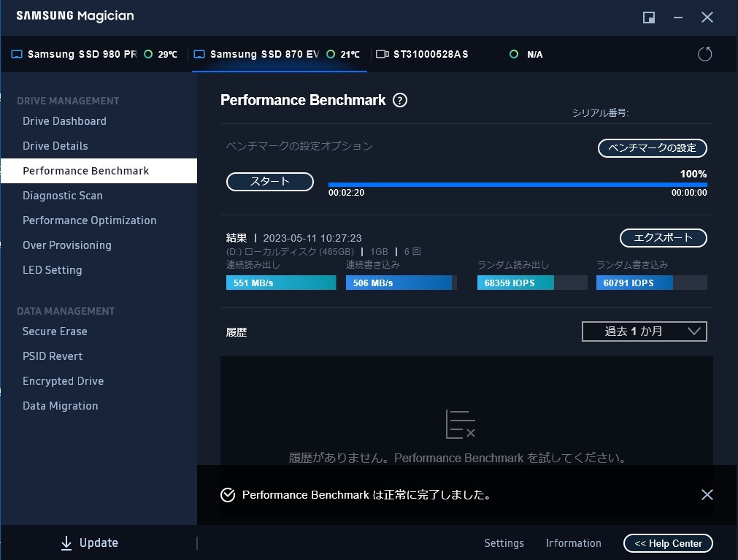Image resolution: width=738 pixels, height=560 pixels.
Task: Select Diagnostic Scan in sidebar
Action: coord(63,196)
